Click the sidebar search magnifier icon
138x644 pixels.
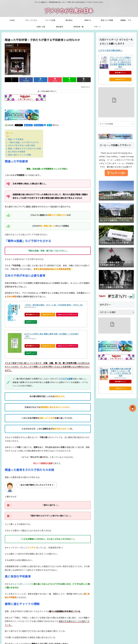(132, 124)
